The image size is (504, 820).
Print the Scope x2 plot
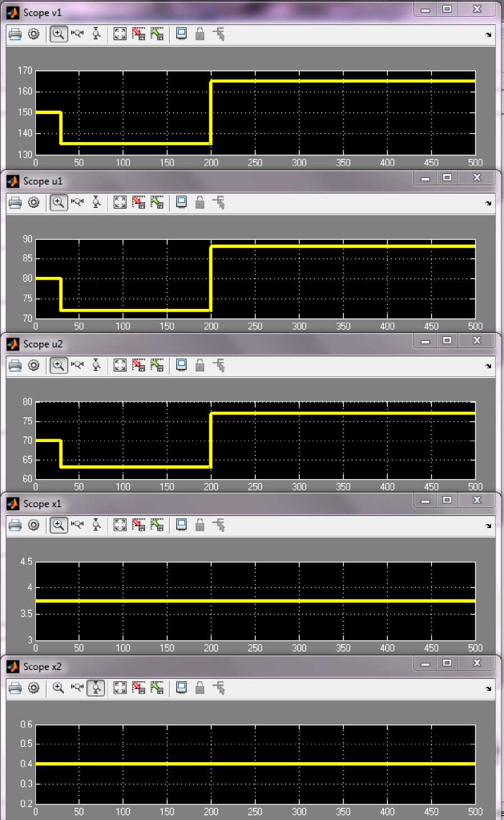[15, 688]
